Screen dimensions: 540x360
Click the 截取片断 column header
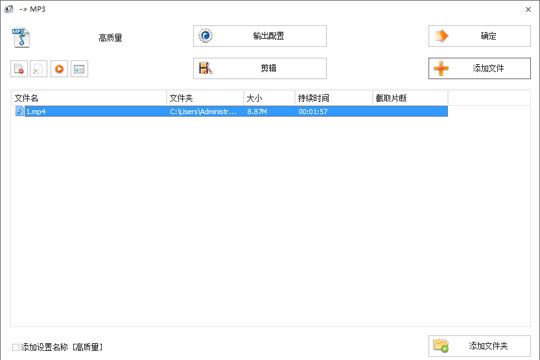tap(410, 98)
